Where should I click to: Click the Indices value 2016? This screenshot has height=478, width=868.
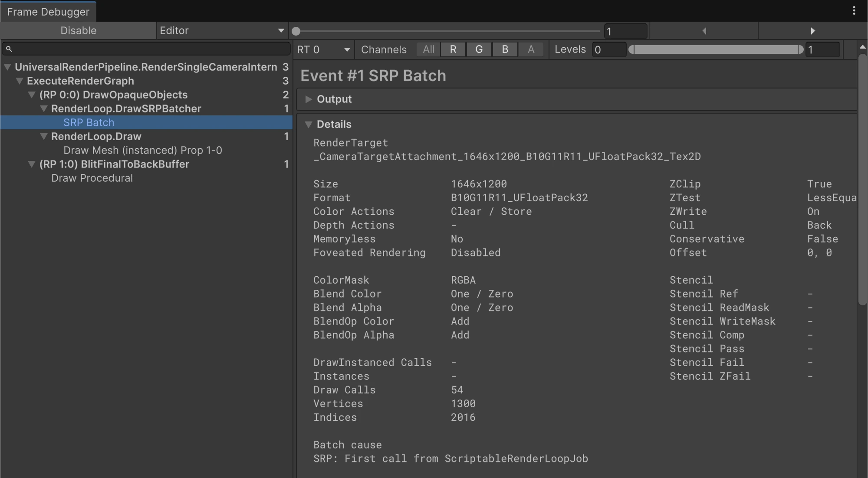coord(463,418)
